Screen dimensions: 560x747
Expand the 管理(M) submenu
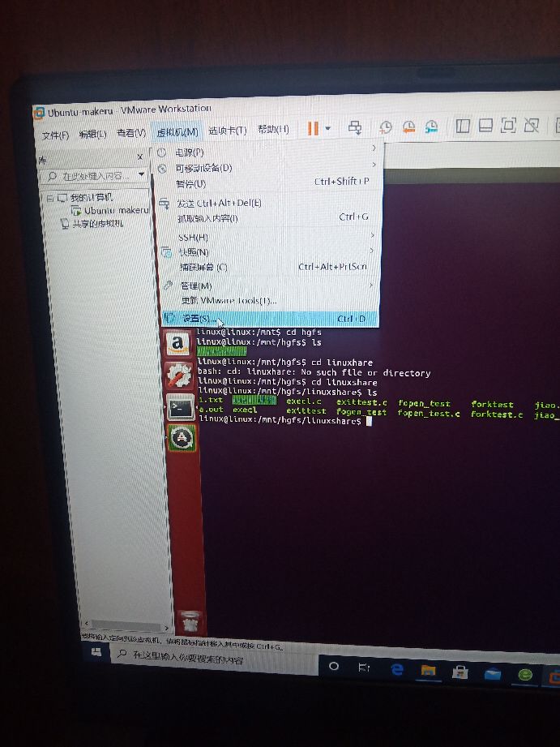click(269, 285)
